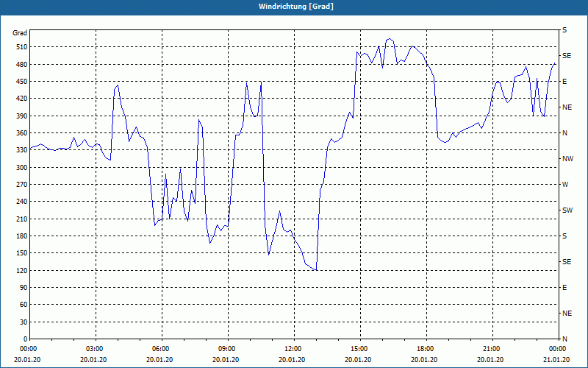This screenshot has width=588, height=368.
Task: Click the W compass label
Action: 565,185
